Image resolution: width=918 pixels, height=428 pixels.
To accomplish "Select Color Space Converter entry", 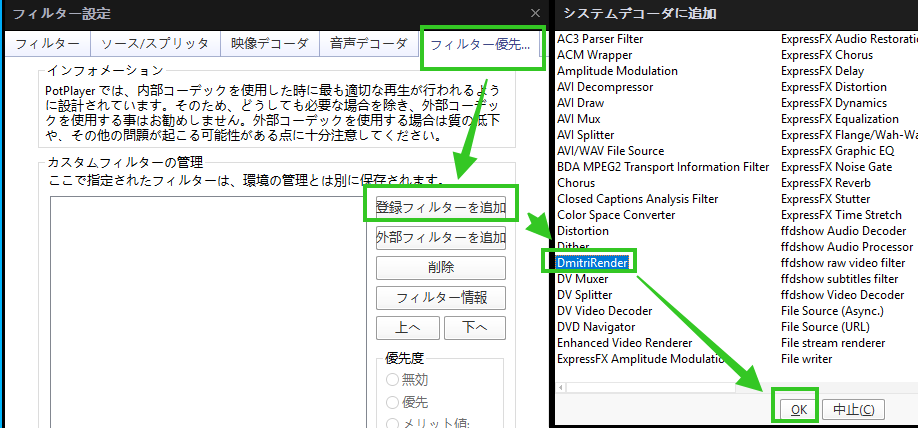I will point(616,215).
